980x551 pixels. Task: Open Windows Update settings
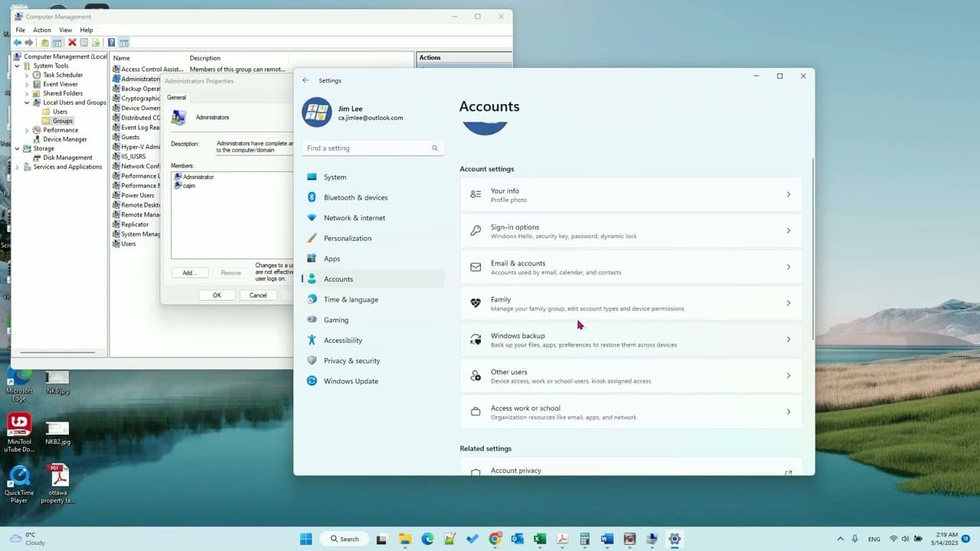(x=373, y=381)
